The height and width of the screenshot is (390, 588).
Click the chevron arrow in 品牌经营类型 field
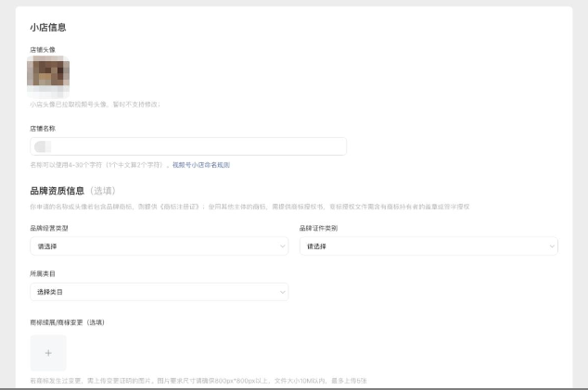[x=283, y=246]
